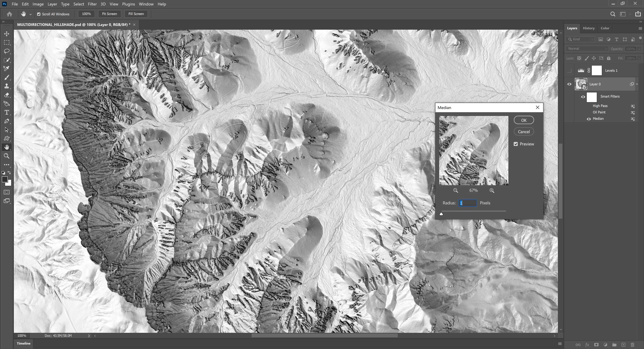Viewport: 644px width, 349px height.
Task: Click the Radius slider handle
Action: (441, 214)
